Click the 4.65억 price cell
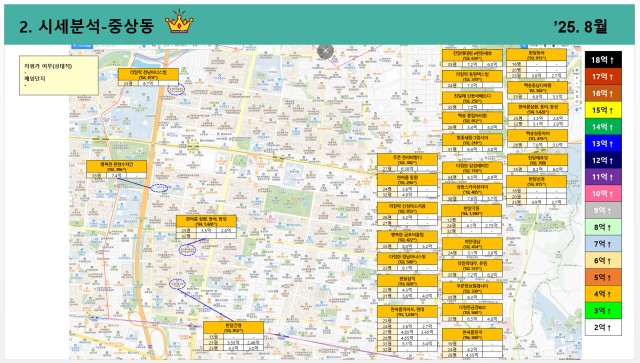Screen dimensions: 640x363 (407, 338)
